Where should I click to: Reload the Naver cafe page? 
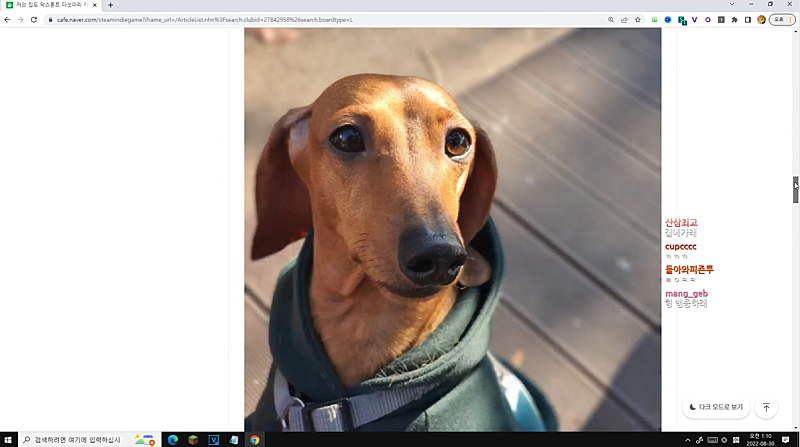[34, 20]
